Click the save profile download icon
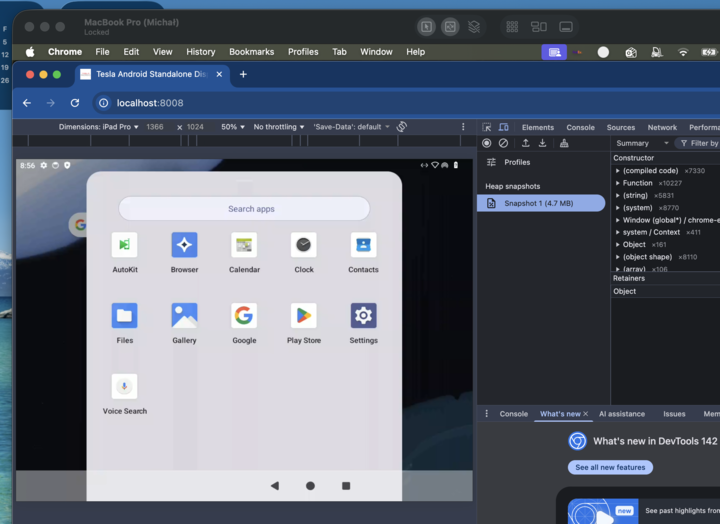The height and width of the screenshot is (524, 720). point(542,143)
